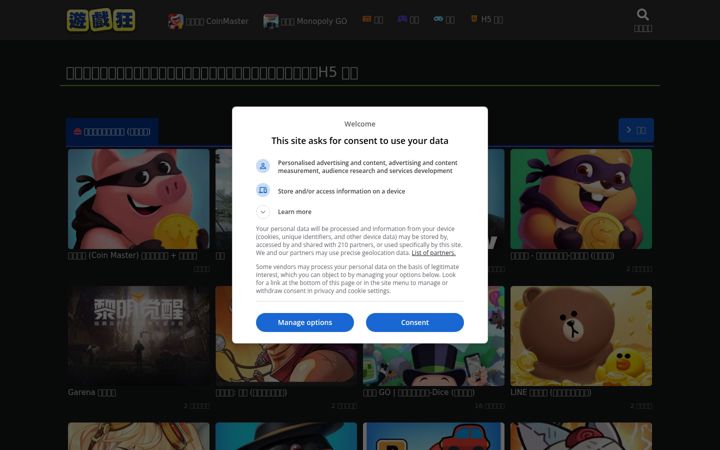720x450 pixels.
Task: Expand the Learn more chevron
Action: pos(263,212)
